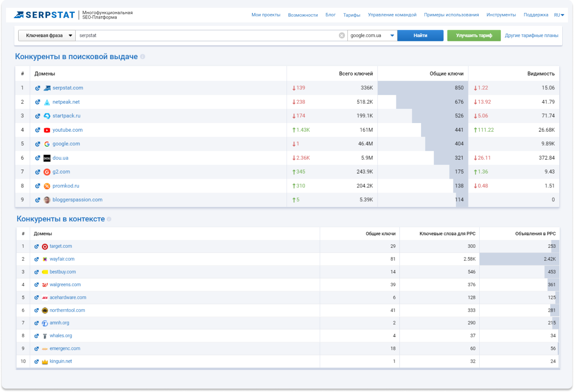Open external link icon for serpstat.com
This screenshot has height=392, width=574.
pos(38,88)
